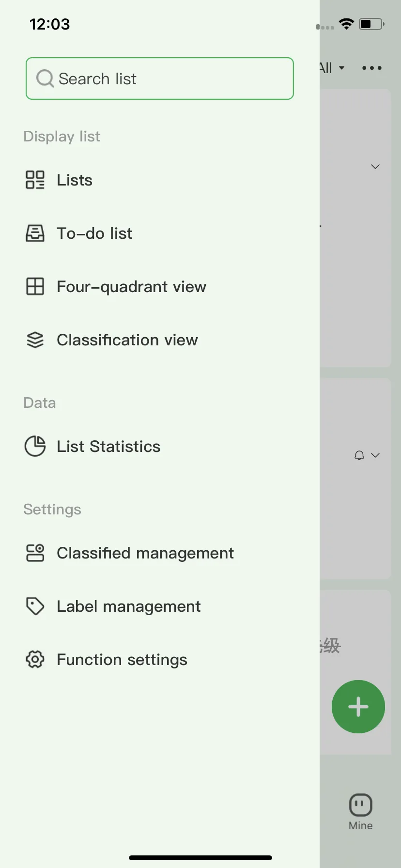Tap the Label management tag icon
The image size is (401, 868).
35,606
